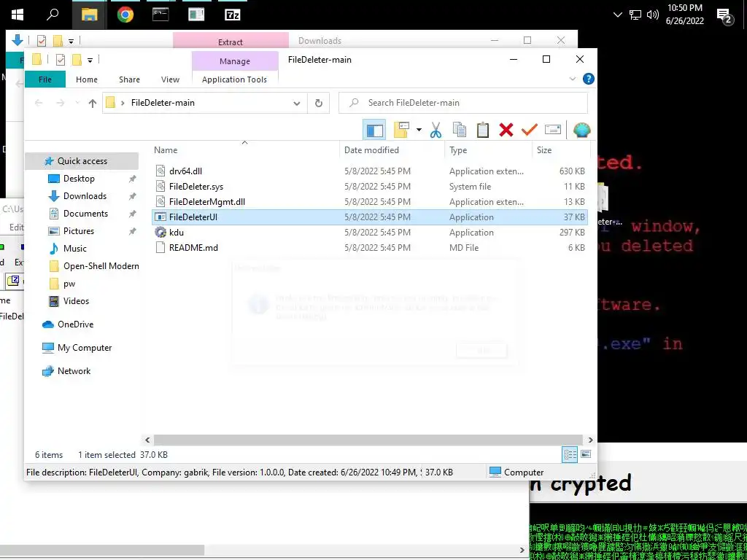
Task: Click the kdu gear file icon
Action: pos(160,233)
